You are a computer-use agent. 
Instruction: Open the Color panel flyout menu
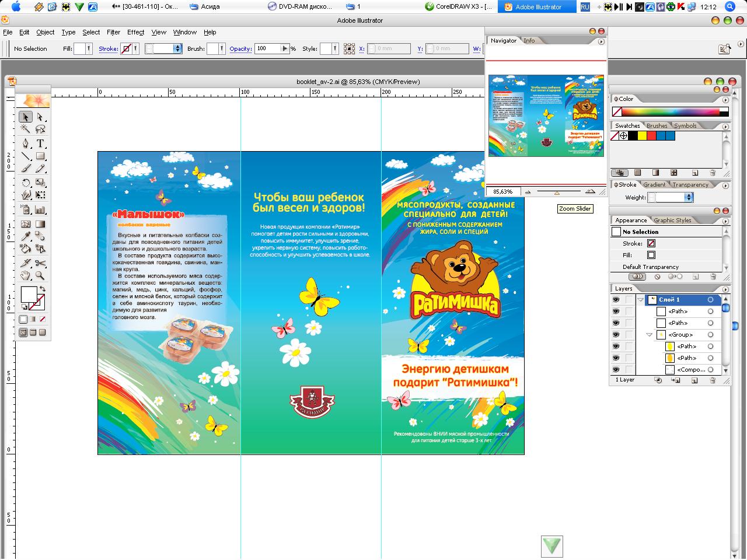tap(726, 99)
